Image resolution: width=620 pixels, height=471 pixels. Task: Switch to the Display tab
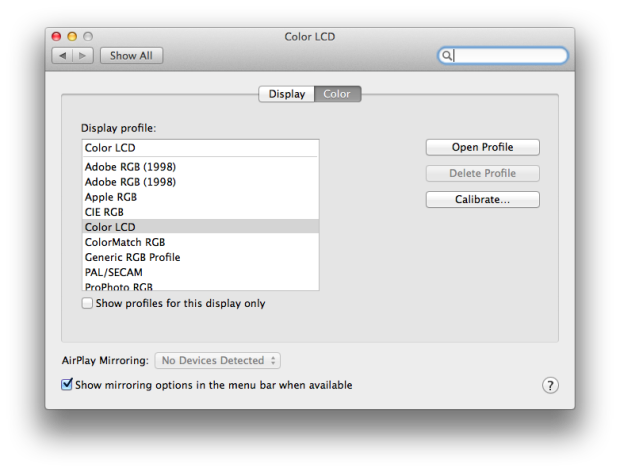click(287, 94)
